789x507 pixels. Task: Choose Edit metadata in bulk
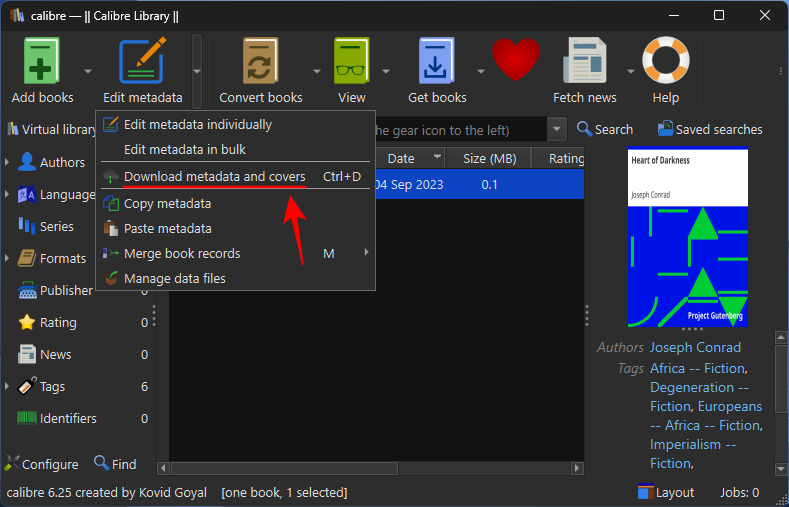[x=235, y=149]
